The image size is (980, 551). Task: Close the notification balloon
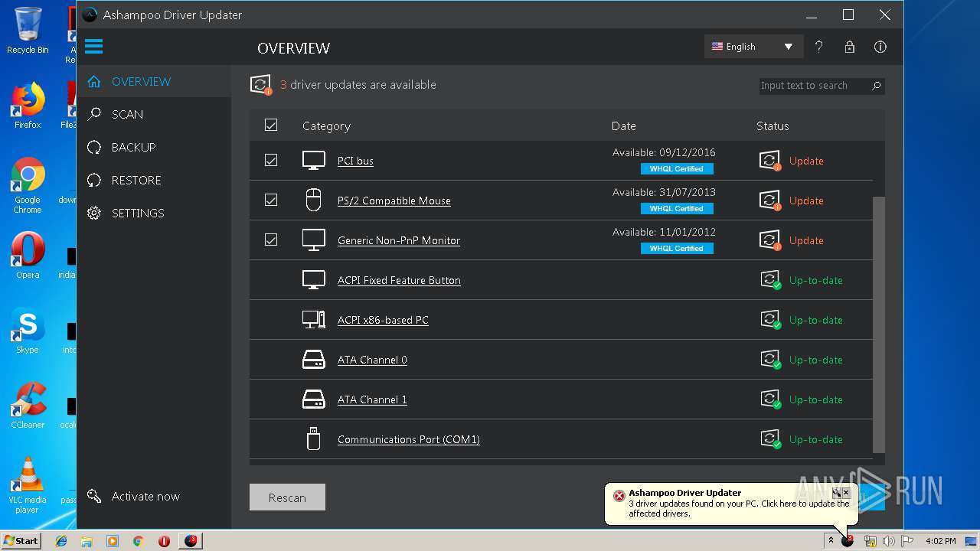pyautogui.click(x=846, y=493)
